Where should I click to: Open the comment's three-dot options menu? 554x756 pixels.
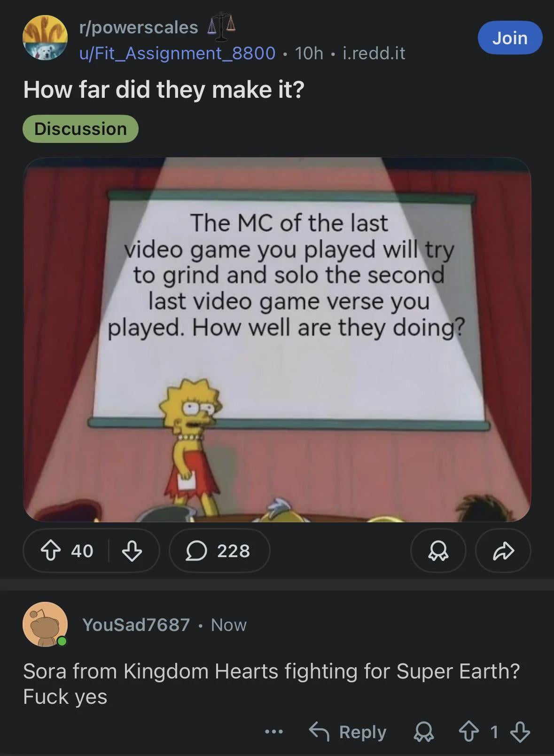pyautogui.click(x=274, y=732)
